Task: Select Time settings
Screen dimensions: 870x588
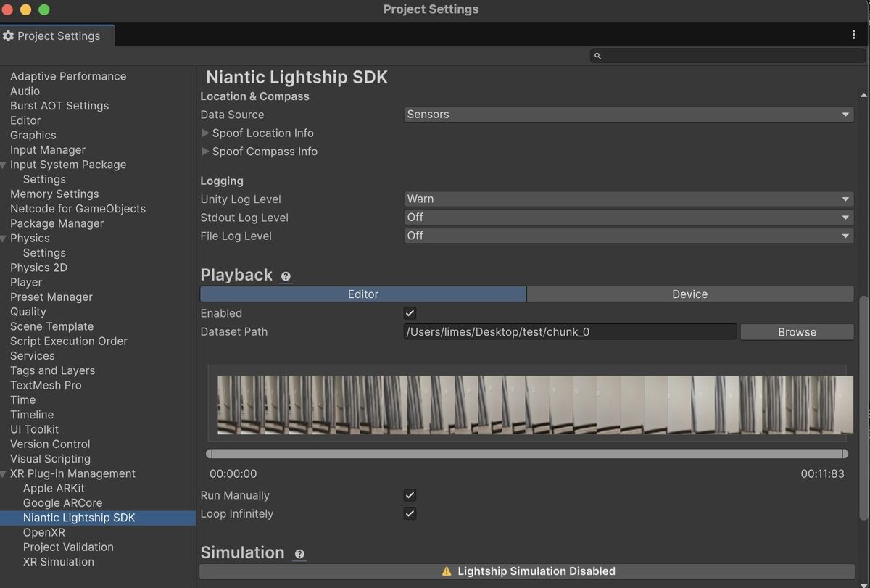Action: point(22,400)
